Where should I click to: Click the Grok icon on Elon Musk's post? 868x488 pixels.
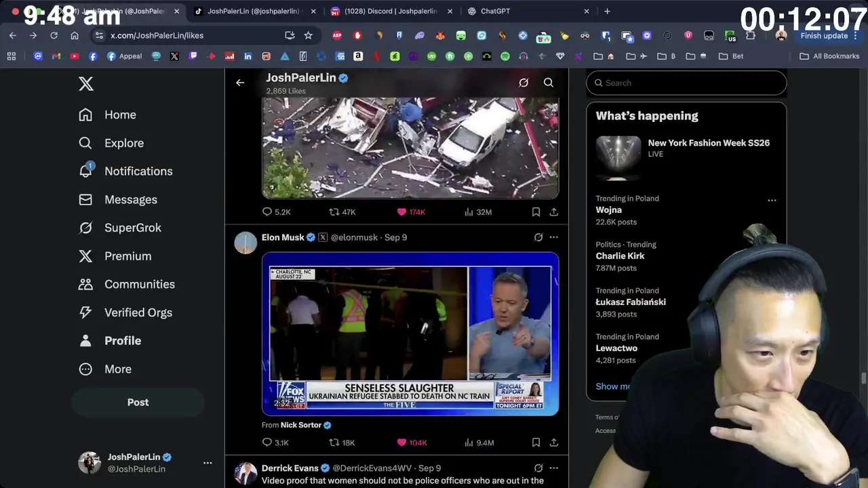tap(538, 237)
